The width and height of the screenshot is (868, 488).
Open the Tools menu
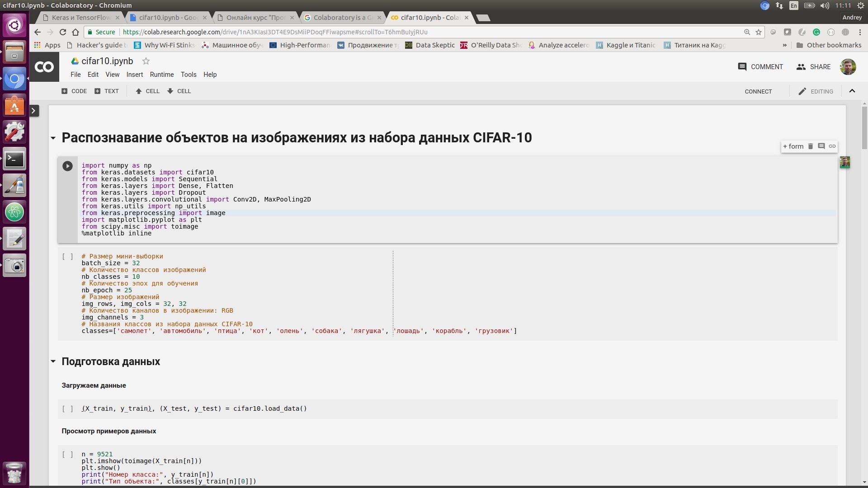tap(188, 75)
